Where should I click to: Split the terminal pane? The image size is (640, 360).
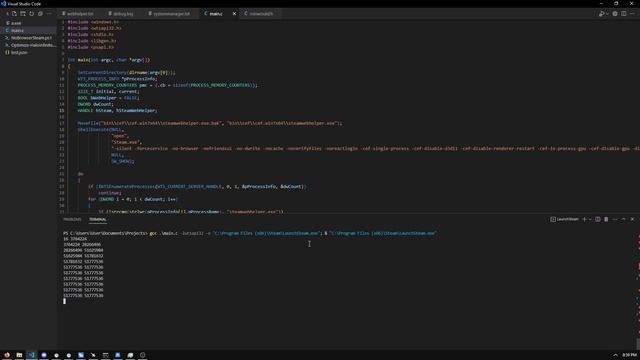pyautogui.click(x=598, y=220)
